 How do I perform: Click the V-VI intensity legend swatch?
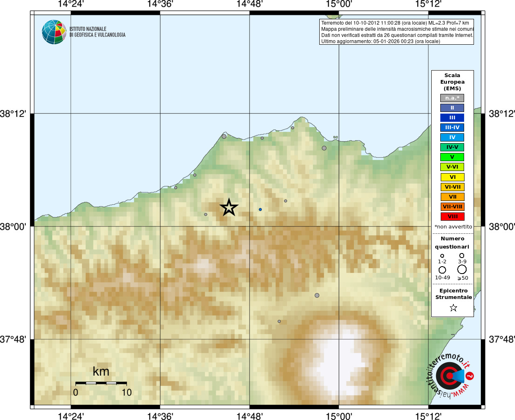point(452,167)
